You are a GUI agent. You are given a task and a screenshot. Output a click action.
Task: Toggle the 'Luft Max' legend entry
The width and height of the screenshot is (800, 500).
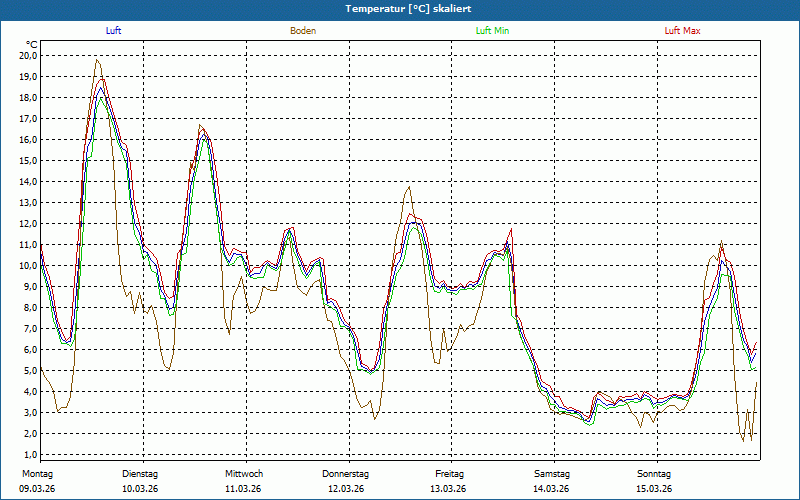click(x=683, y=31)
